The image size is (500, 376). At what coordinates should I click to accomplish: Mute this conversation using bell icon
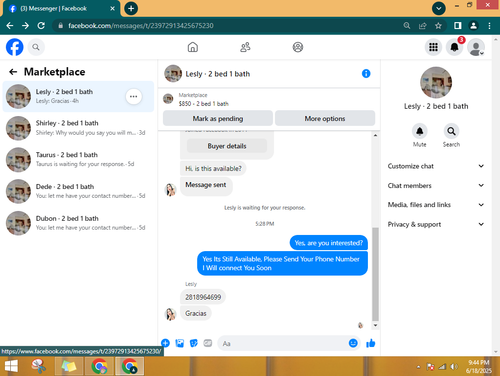(x=420, y=131)
